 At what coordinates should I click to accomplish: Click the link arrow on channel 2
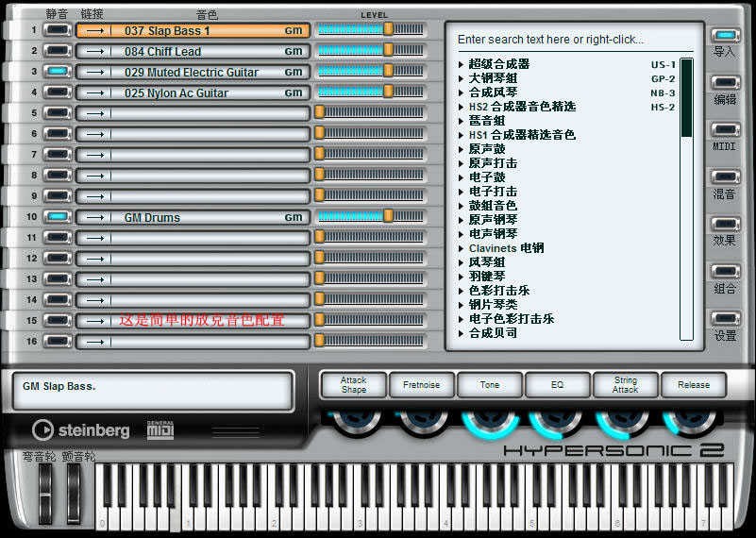[x=93, y=51]
